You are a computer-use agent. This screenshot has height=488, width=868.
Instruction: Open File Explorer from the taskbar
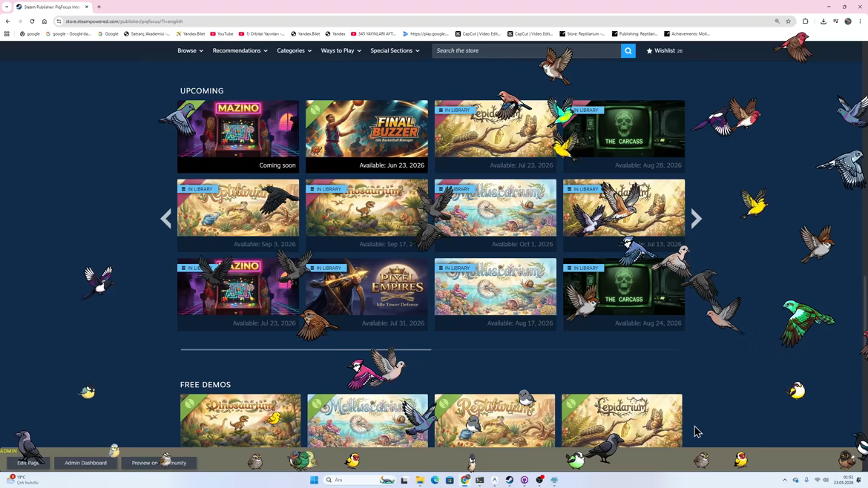click(420, 480)
